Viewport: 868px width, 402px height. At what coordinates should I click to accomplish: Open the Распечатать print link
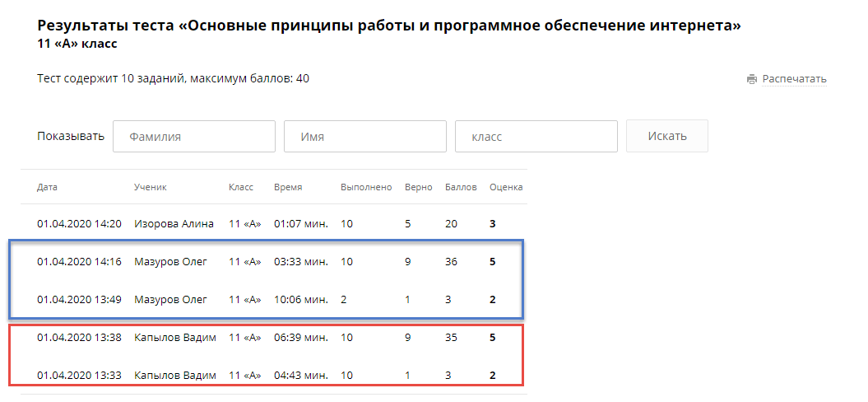coord(795,79)
